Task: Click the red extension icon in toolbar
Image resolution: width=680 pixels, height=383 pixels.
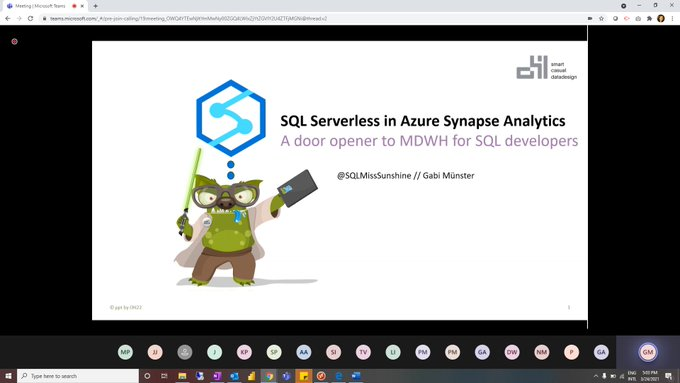Action: pos(627,19)
